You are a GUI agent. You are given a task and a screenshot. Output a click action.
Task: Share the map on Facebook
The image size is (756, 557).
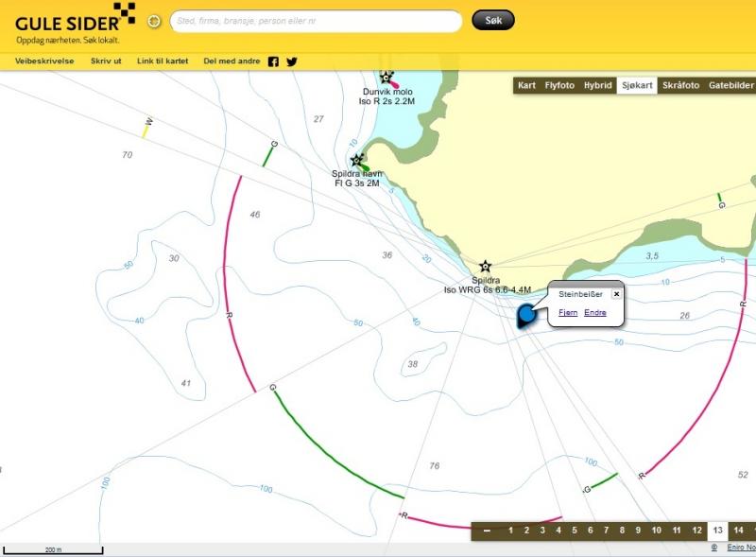point(273,61)
